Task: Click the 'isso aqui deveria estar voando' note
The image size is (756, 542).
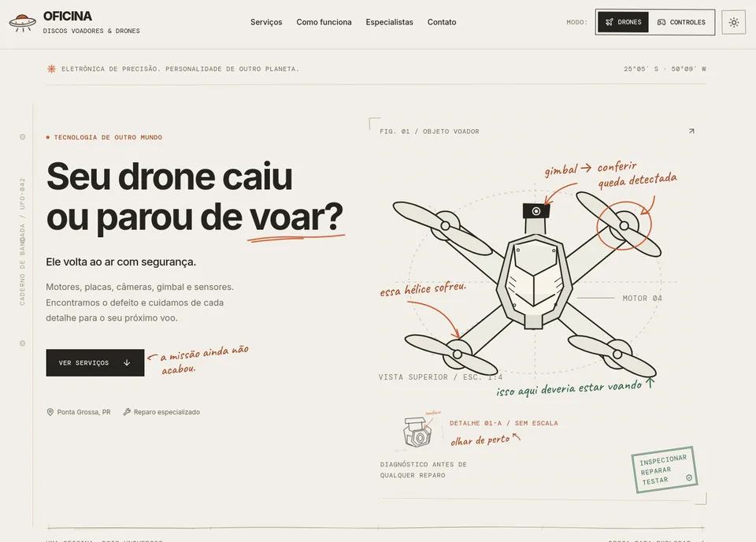Action: 569,388
